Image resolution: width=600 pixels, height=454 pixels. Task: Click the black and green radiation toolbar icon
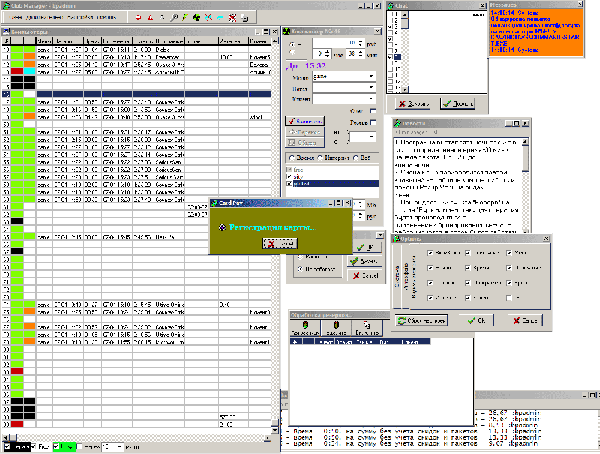click(x=196, y=17)
